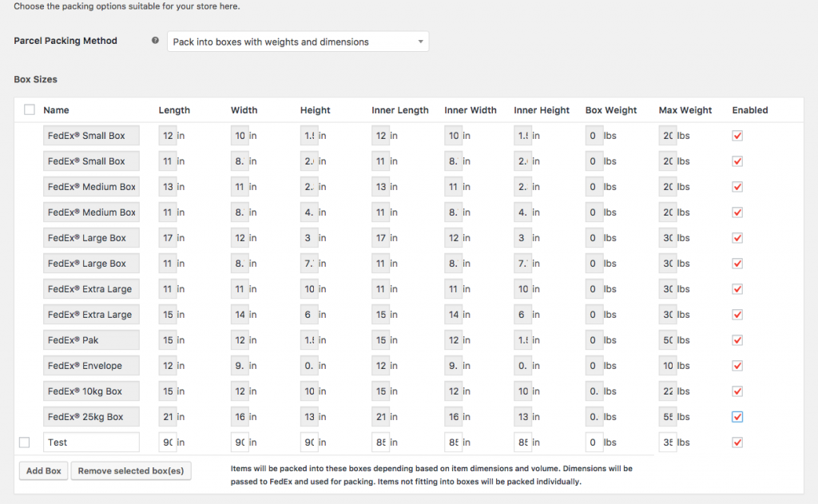Click the Add Box button
This screenshot has width=818, height=504.
(x=44, y=470)
